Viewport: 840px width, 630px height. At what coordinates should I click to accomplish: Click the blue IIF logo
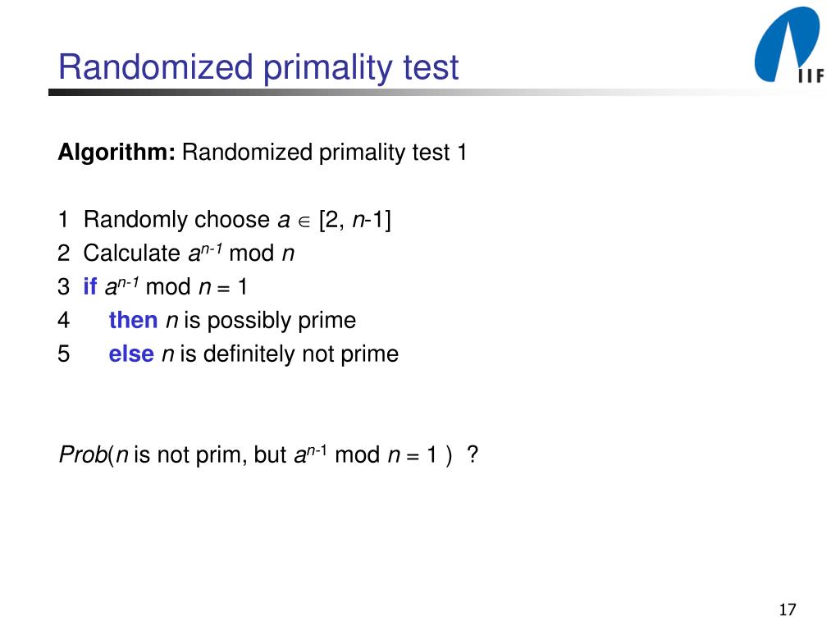(x=788, y=45)
